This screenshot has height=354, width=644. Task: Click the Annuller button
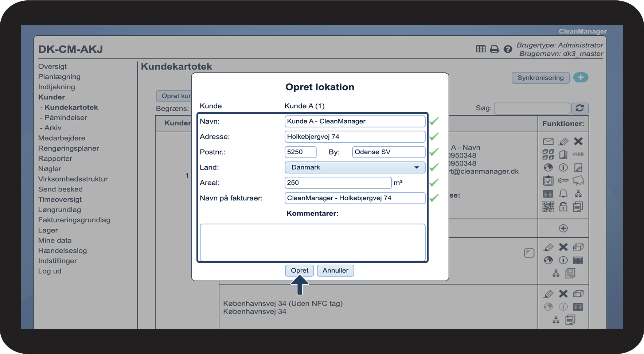pyautogui.click(x=335, y=271)
